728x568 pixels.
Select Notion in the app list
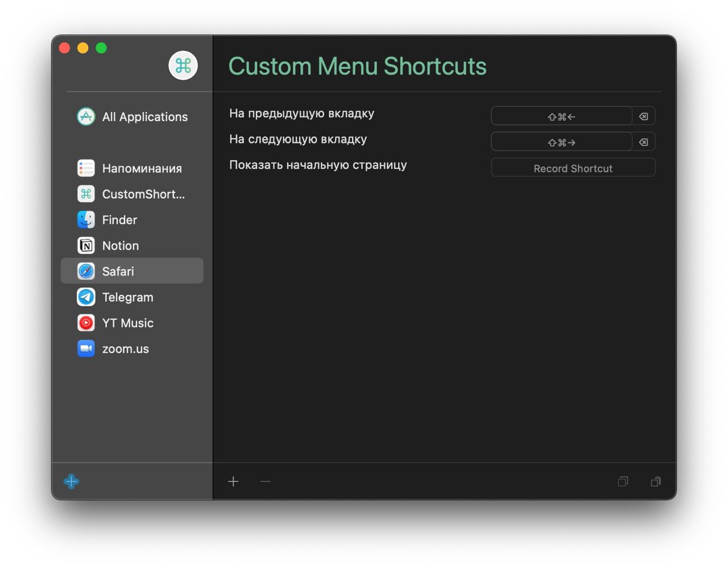click(x=132, y=246)
